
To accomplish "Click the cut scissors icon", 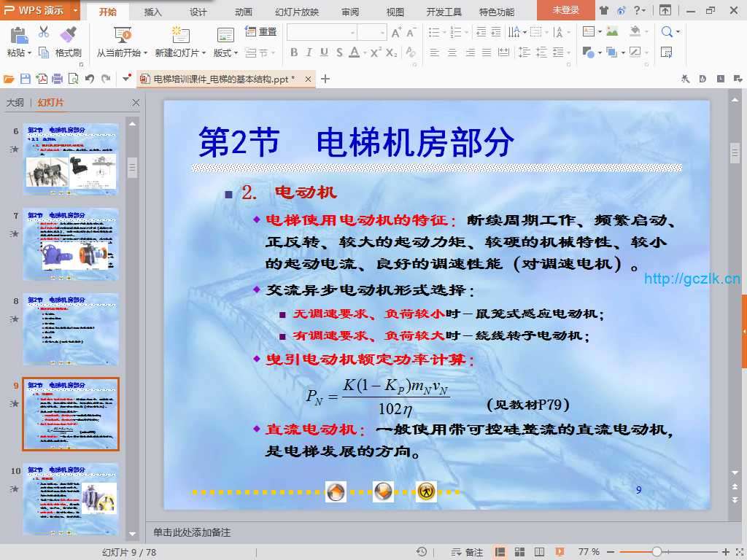I will (x=44, y=32).
